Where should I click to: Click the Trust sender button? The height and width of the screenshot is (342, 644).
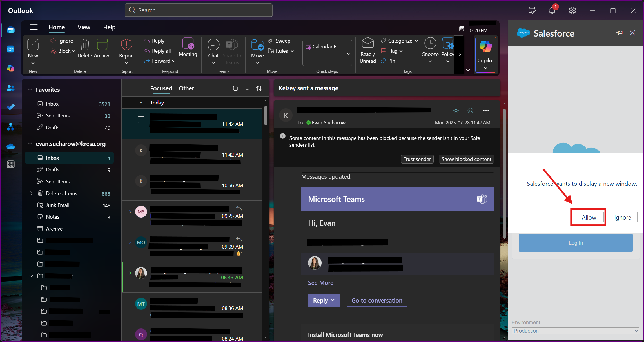coord(417,159)
